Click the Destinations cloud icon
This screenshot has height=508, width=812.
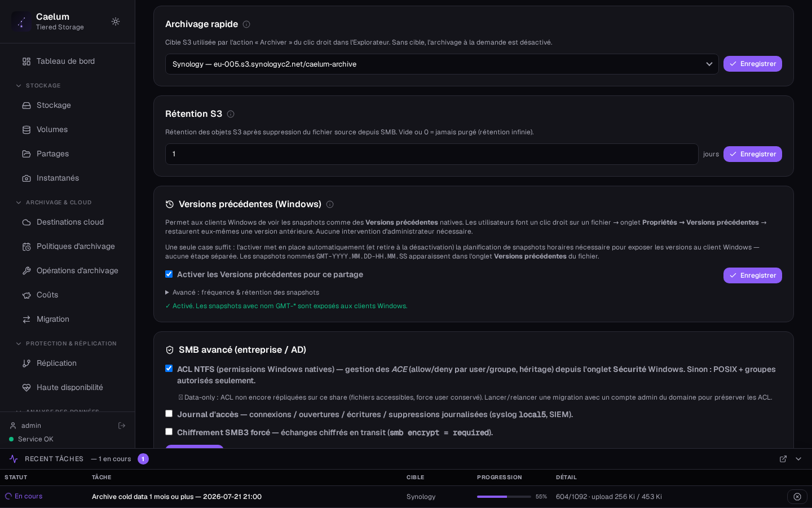(27, 222)
